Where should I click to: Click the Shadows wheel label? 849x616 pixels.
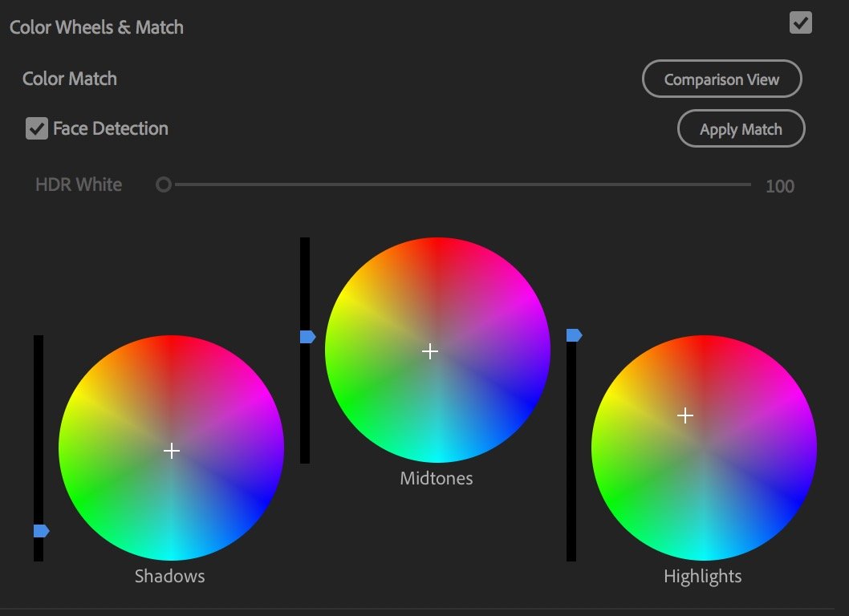click(169, 575)
